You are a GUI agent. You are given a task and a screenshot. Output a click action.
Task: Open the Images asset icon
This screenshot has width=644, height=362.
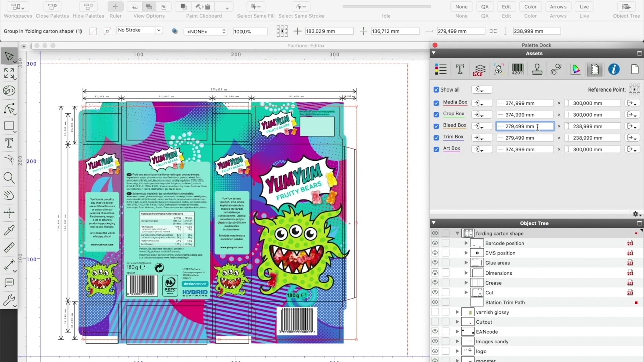499,70
